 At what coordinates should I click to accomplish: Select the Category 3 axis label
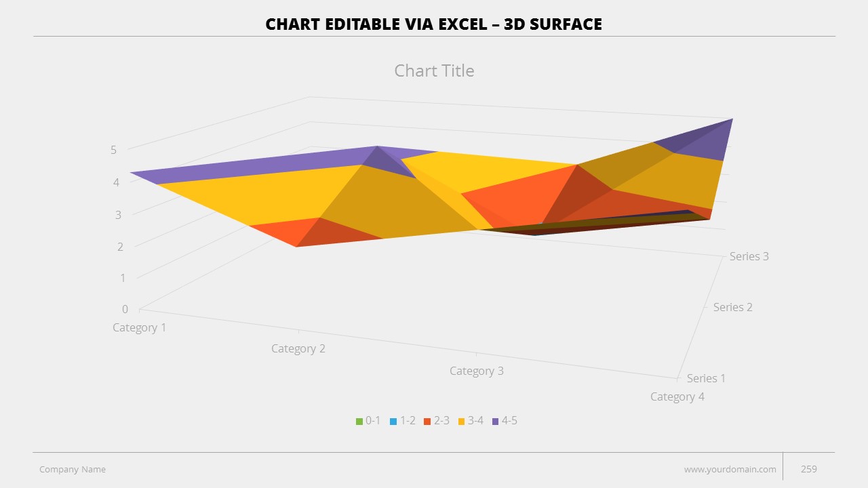pyautogui.click(x=477, y=371)
